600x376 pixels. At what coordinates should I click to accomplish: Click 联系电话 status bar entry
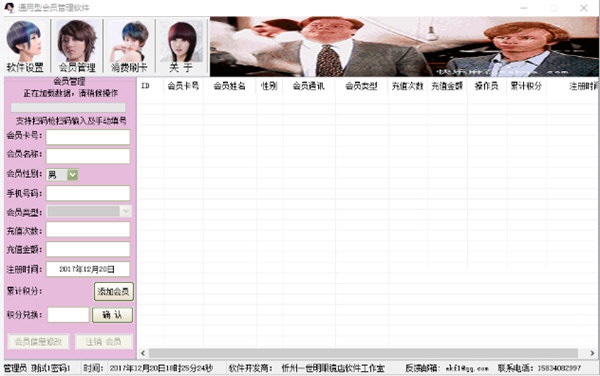(x=539, y=368)
